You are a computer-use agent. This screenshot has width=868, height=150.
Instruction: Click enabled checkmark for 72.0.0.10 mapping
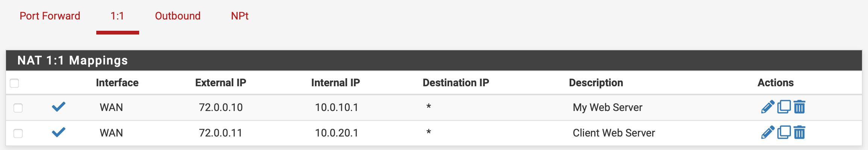(59, 107)
